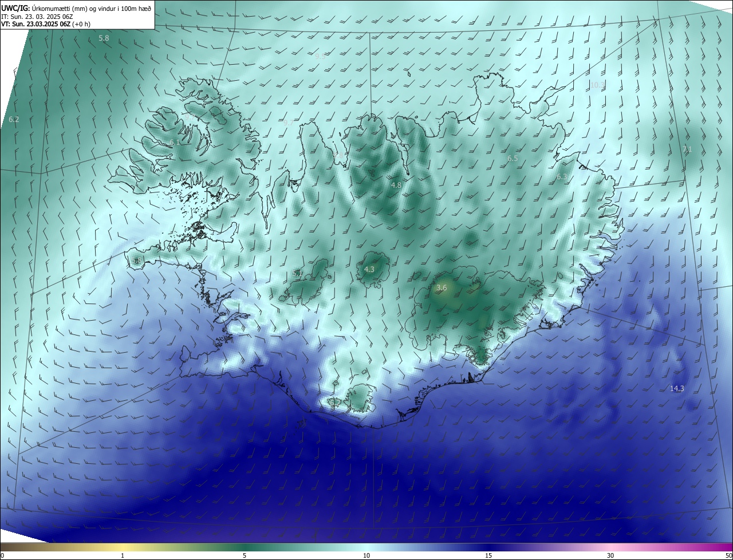
Task: Click the 0 tick on the color scale
Action: click(2, 555)
